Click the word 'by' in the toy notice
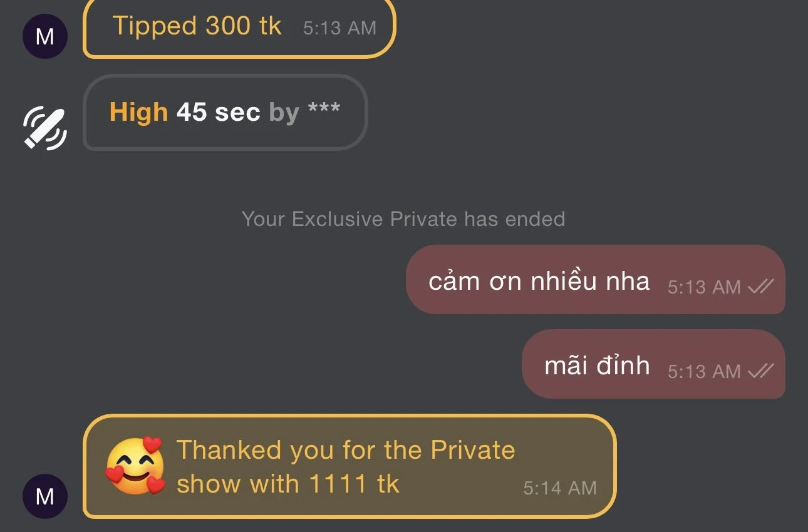The image size is (808, 532). 284,113
